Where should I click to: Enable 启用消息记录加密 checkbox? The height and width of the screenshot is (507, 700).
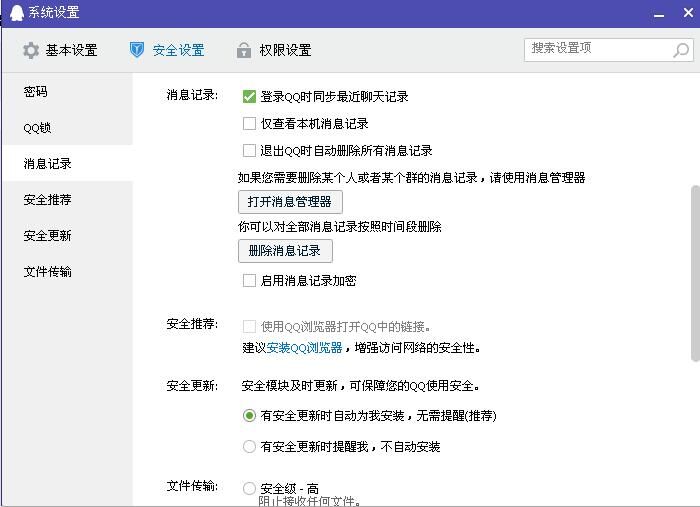click(x=249, y=281)
